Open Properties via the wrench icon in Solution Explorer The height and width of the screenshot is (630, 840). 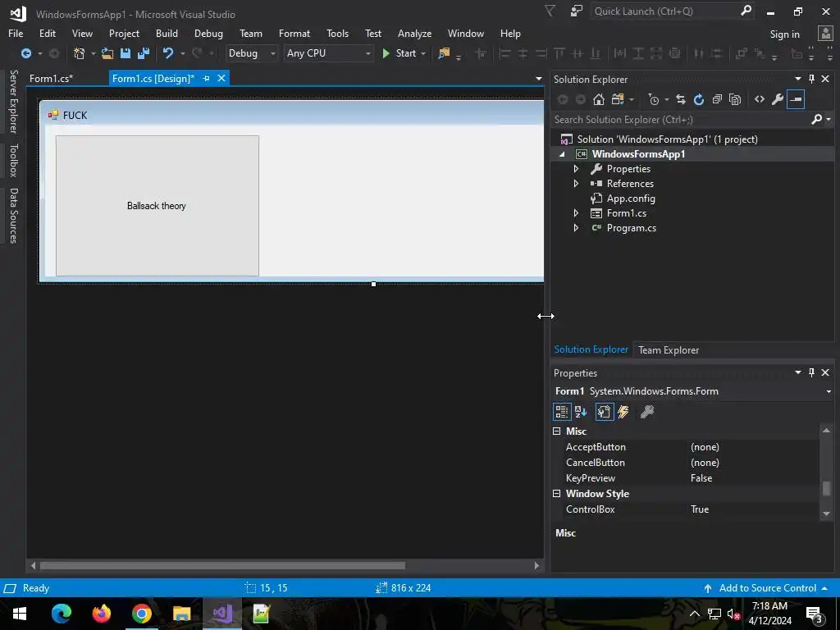[x=778, y=99]
